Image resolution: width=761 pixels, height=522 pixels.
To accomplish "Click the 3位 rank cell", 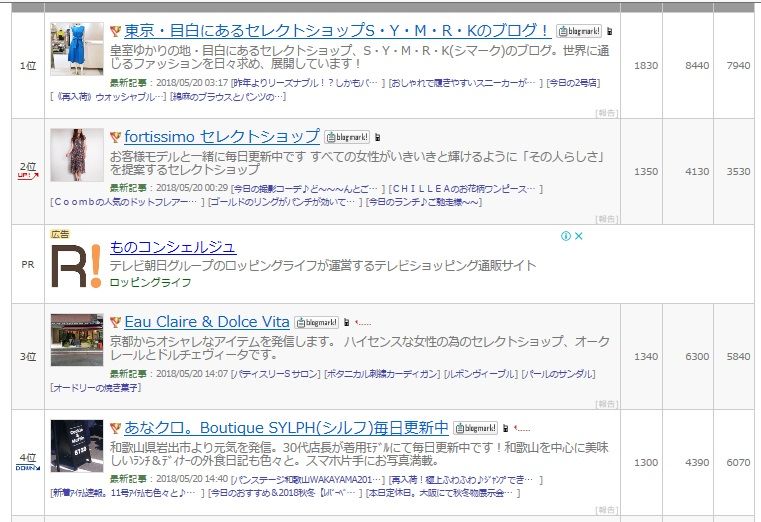I will pyautogui.click(x=28, y=357).
